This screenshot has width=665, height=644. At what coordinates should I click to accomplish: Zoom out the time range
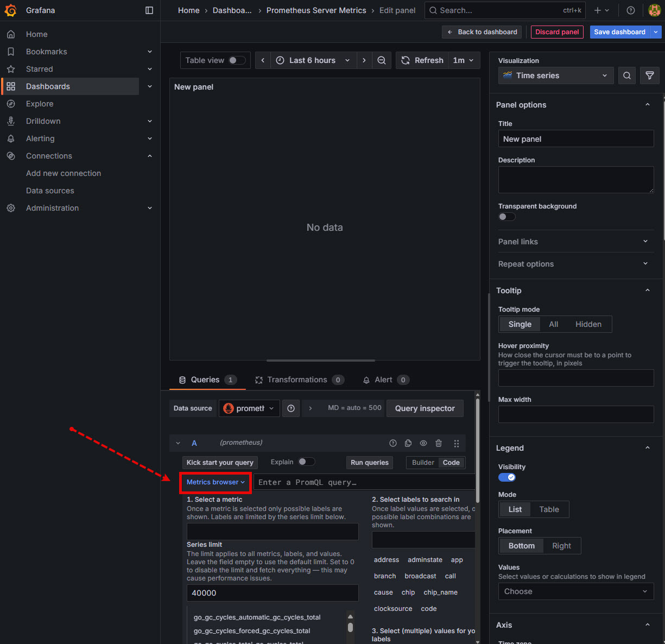coord(382,60)
